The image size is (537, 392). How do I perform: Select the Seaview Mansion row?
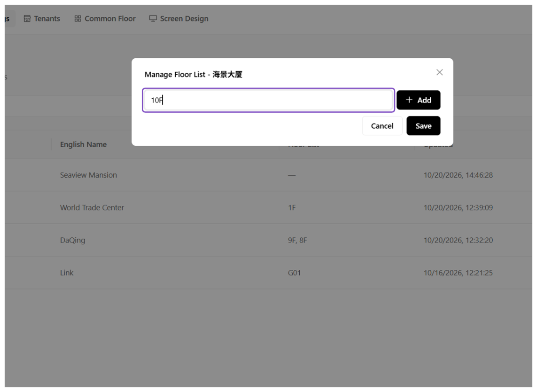268,175
